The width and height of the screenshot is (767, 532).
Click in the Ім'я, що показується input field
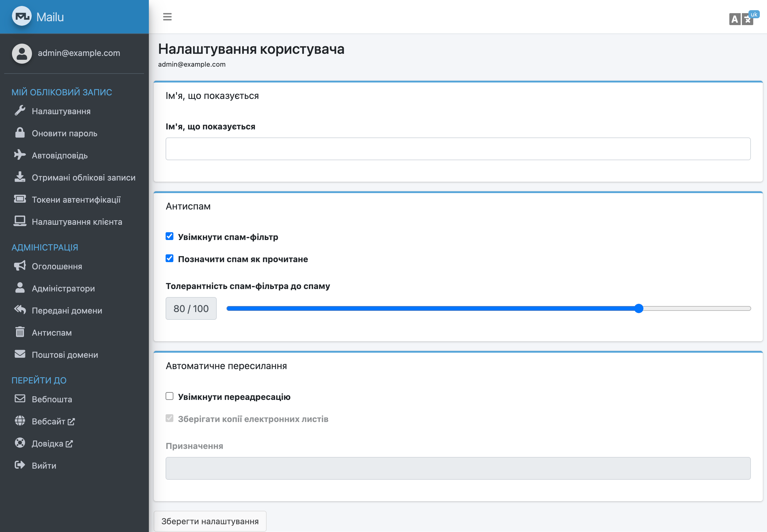tap(458, 149)
